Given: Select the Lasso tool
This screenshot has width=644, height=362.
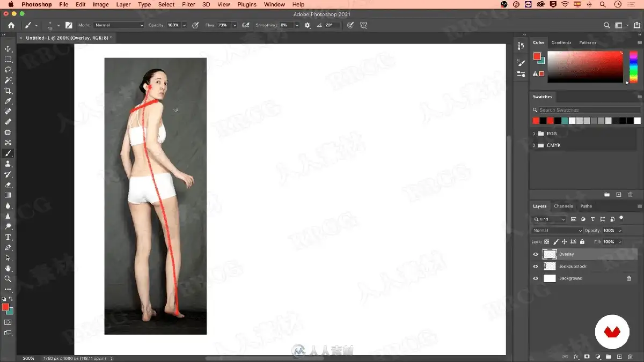Looking at the screenshot, I should click(8, 70).
